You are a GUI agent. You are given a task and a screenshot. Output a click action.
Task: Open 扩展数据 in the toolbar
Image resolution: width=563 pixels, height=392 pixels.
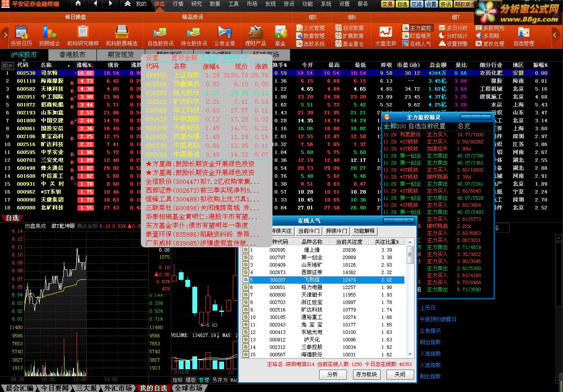tap(350, 36)
